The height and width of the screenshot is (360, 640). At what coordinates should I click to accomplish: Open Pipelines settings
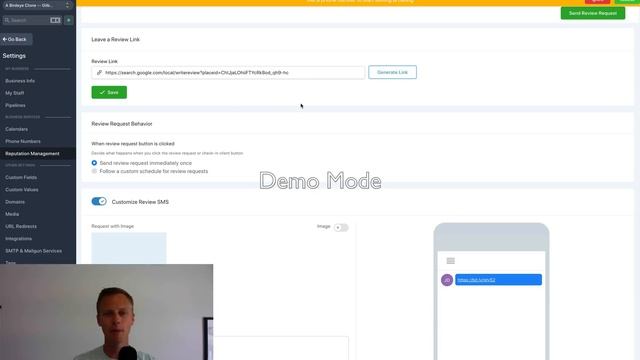coord(16,105)
